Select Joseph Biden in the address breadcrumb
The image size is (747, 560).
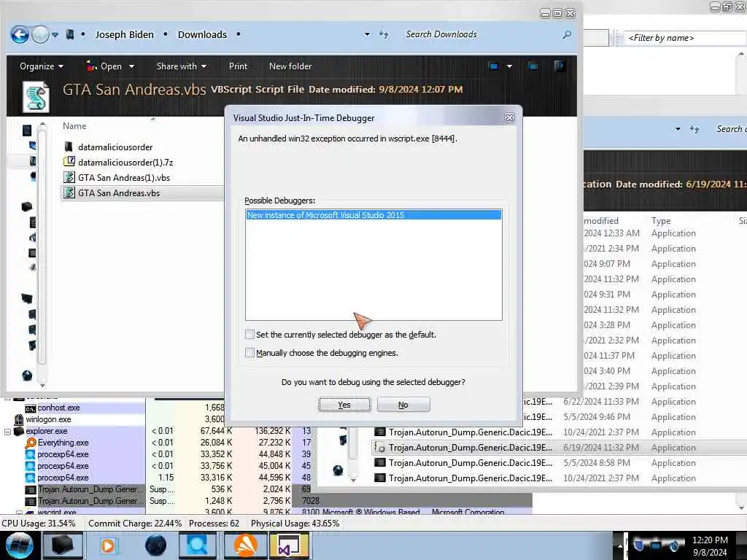pos(124,34)
